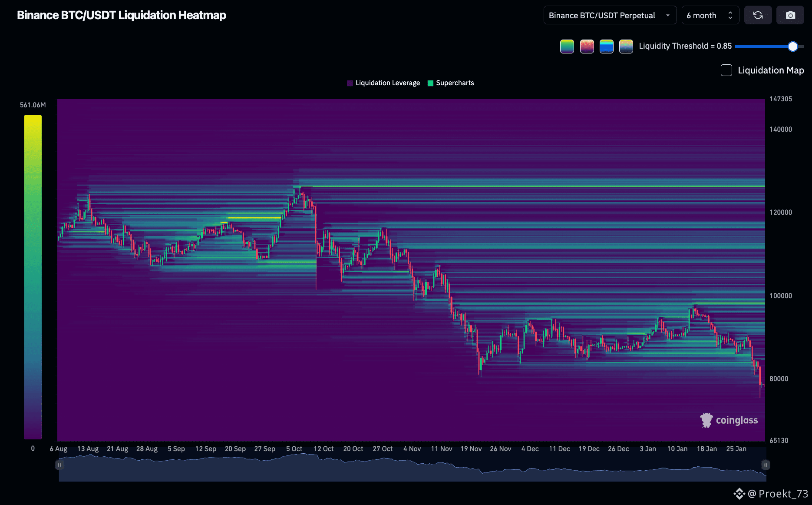Click the 100000 price axis label
Viewport: 812px width, 505px height.
pyautogui.click(x=781, y=296)
